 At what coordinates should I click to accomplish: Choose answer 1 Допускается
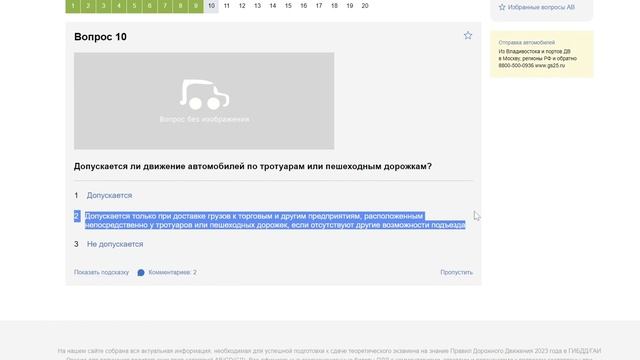pos(109,196)
